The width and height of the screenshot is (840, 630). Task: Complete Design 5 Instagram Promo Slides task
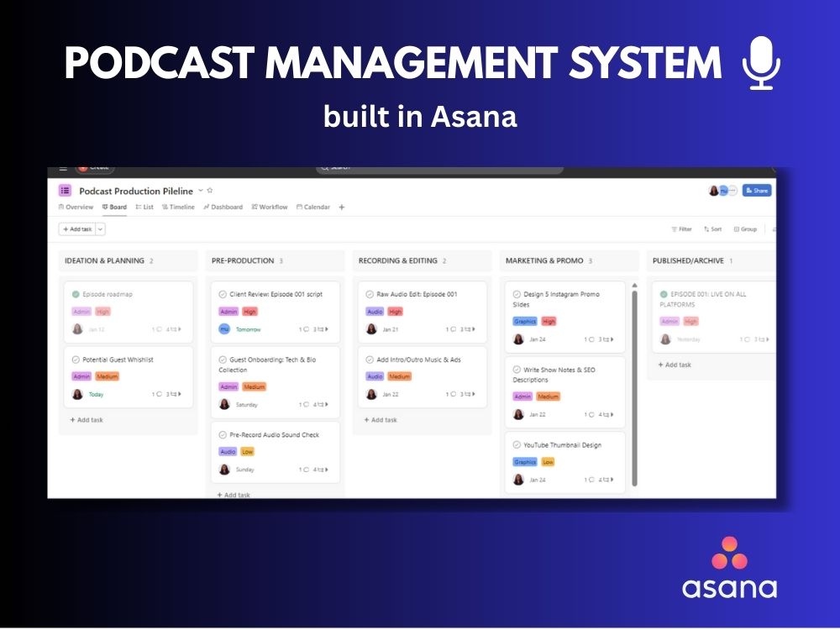coord(517,294)
